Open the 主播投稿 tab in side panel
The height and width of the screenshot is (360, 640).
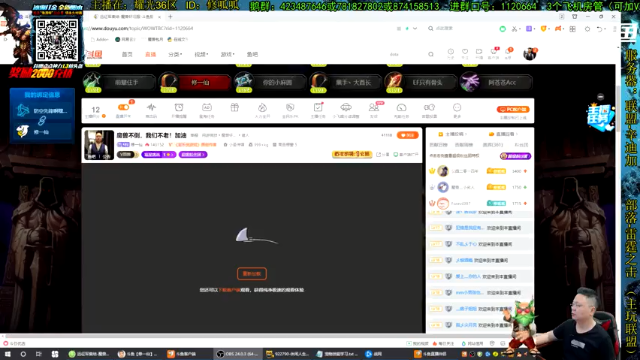[x=452, y=134]
